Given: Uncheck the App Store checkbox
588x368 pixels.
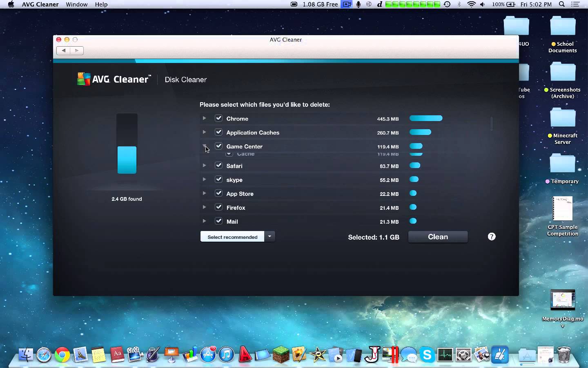Looking at the screenshot, I should click(219, 193).
